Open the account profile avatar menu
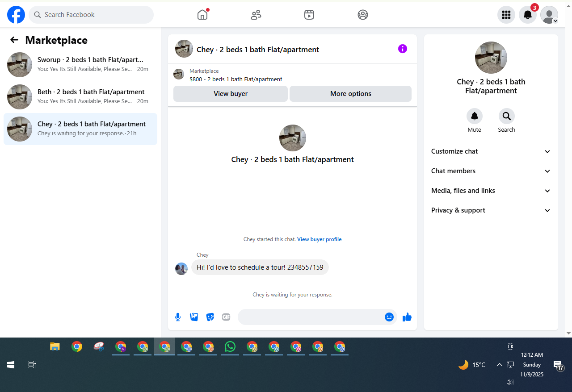The image size is (572, 392). [x=549, y=15]
